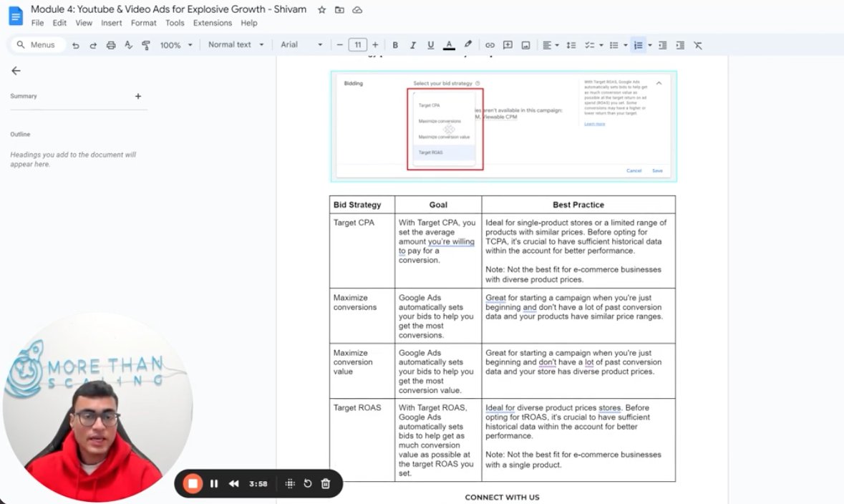
Task: Undo the last action
Action: tap(75, 45)
